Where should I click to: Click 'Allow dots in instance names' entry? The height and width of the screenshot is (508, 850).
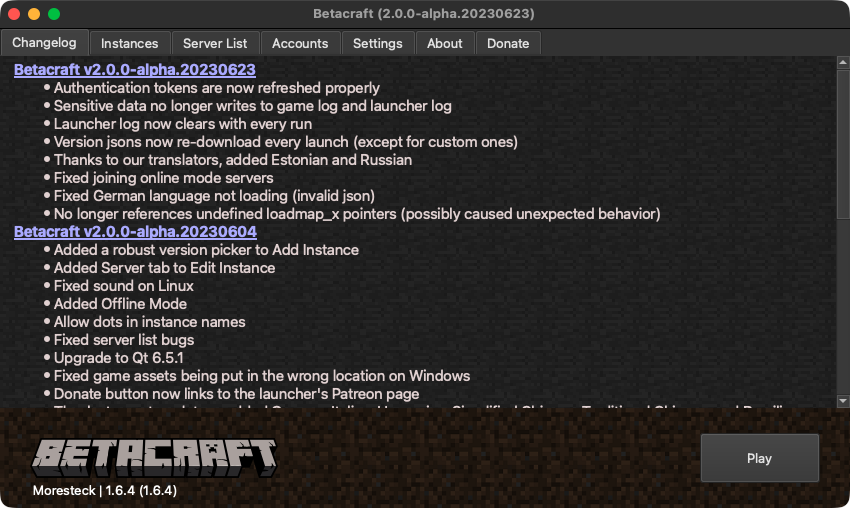(150, 322)
